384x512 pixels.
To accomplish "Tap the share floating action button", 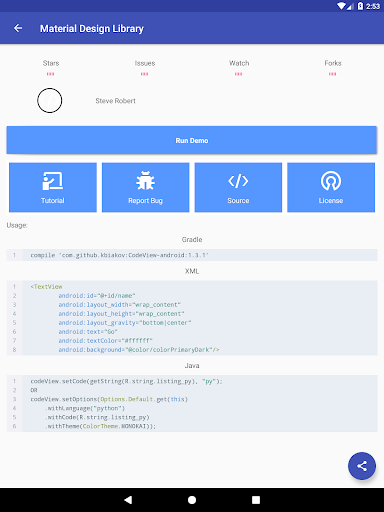I will tap(362, 466).
